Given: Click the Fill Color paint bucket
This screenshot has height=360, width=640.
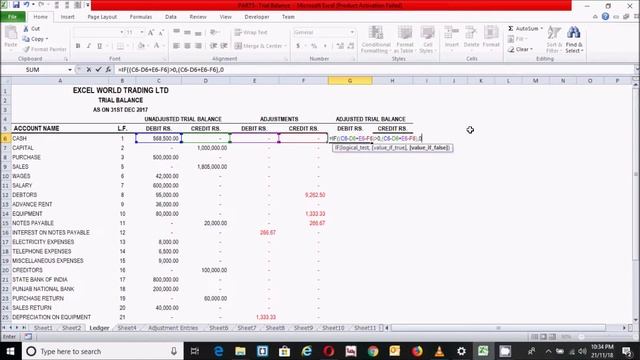Looking at the screenshot, I should tap(140, 46).
